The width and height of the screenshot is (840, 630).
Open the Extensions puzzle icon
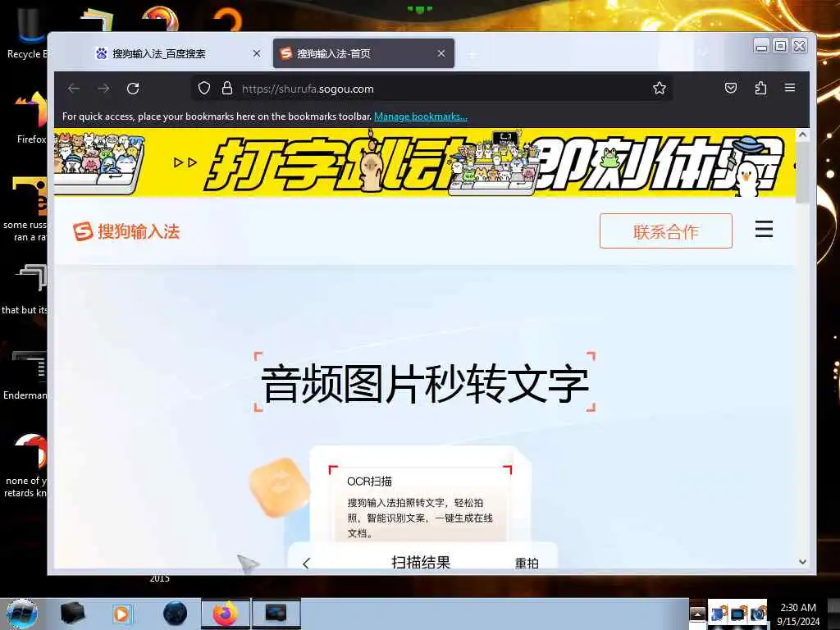tap(760, 88)
